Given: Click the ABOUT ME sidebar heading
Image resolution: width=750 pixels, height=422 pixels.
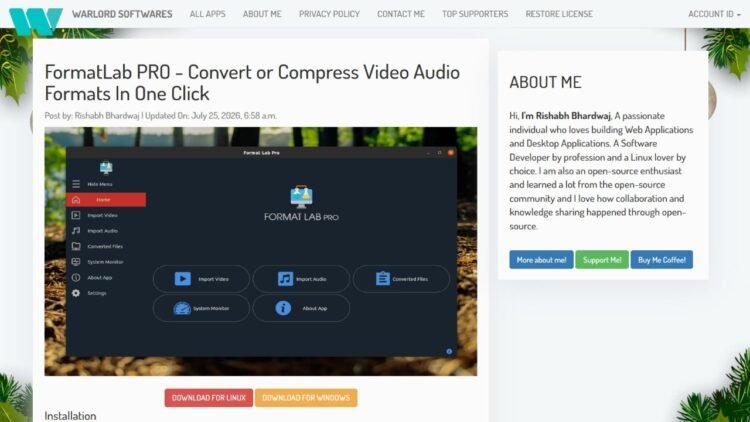Looking at the screenshot, I should [545, 82].
